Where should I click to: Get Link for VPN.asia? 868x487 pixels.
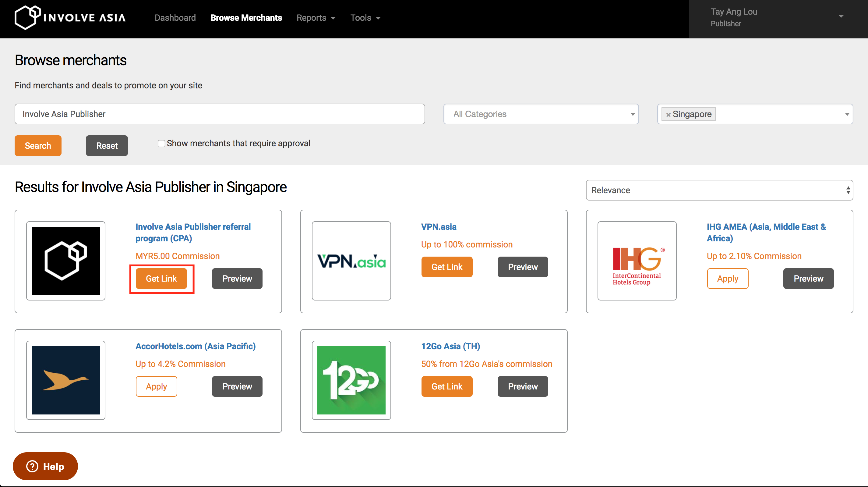pos(447,267)
